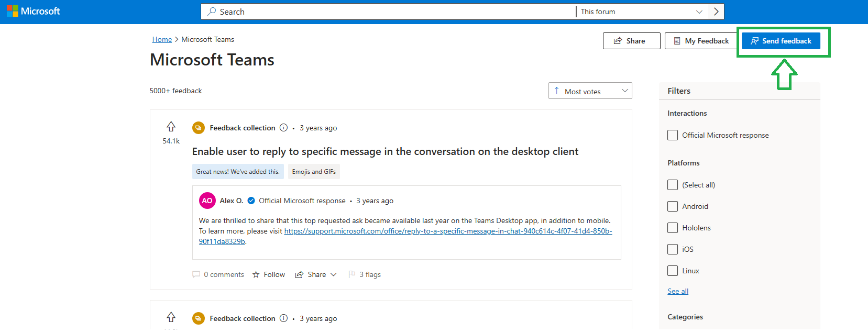This screenshot has height=333, width=868.
Task: Click the Send feedback button
Action: 781,41
